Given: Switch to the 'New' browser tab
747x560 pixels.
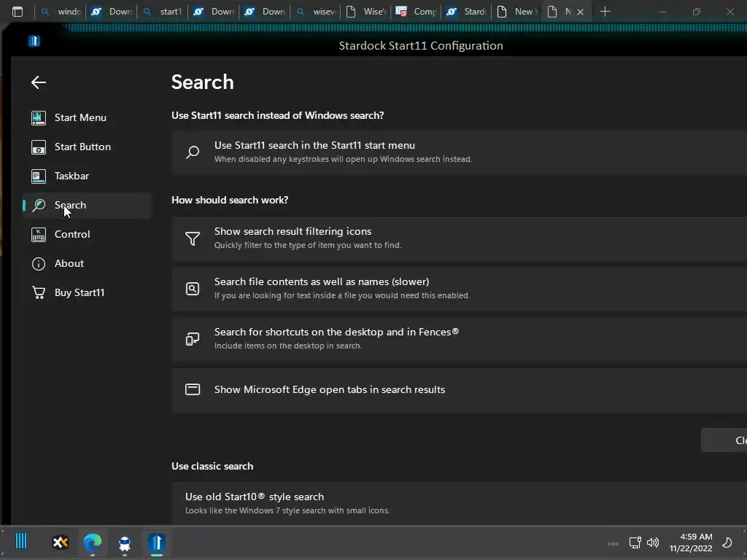Looking at the screenshot, I should click(516, 12).
